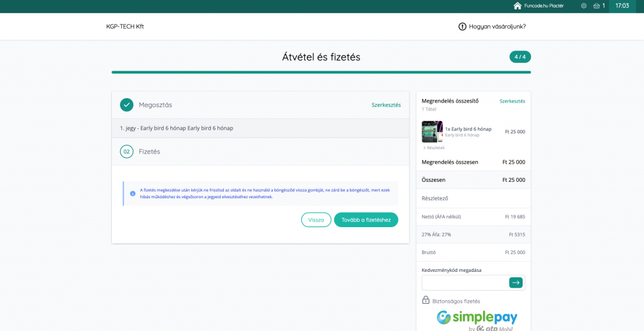Click the home icon beside Funcode.hu Piactér
Image resolution: width=644 pixels, height=331 pixels.
518,6
